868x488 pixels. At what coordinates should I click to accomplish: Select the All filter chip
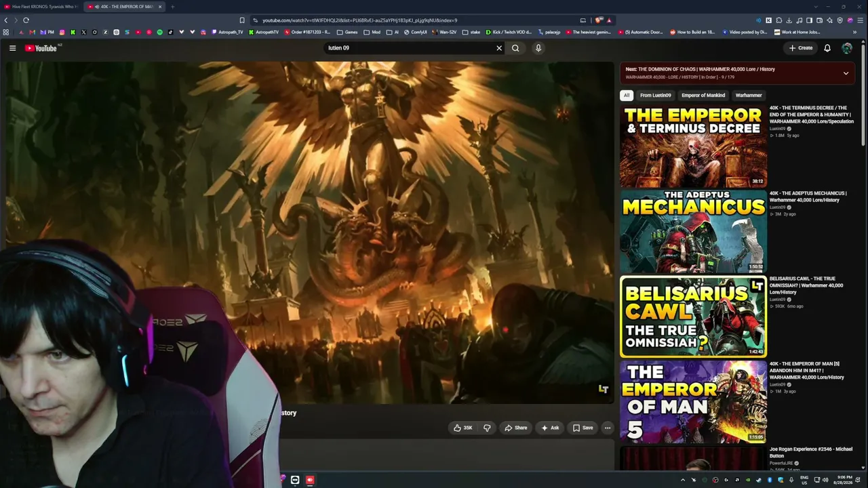tap(627, 96)
